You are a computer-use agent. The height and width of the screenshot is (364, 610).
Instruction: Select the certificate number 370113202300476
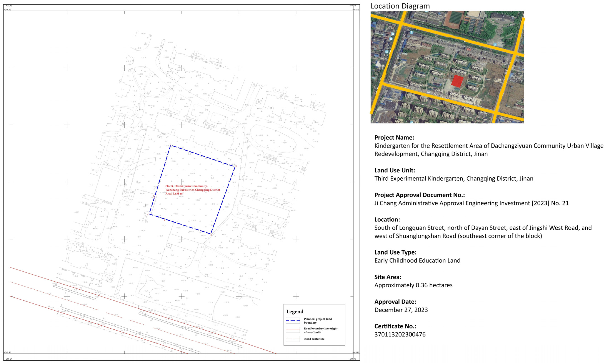pos(400,334)
